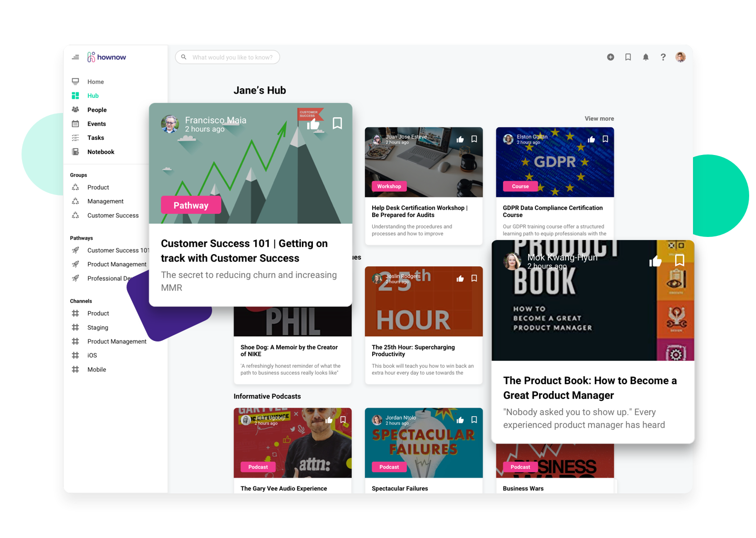
Task: Collapse the sidebar with the hamburger icon
Action: coord(75,57)
